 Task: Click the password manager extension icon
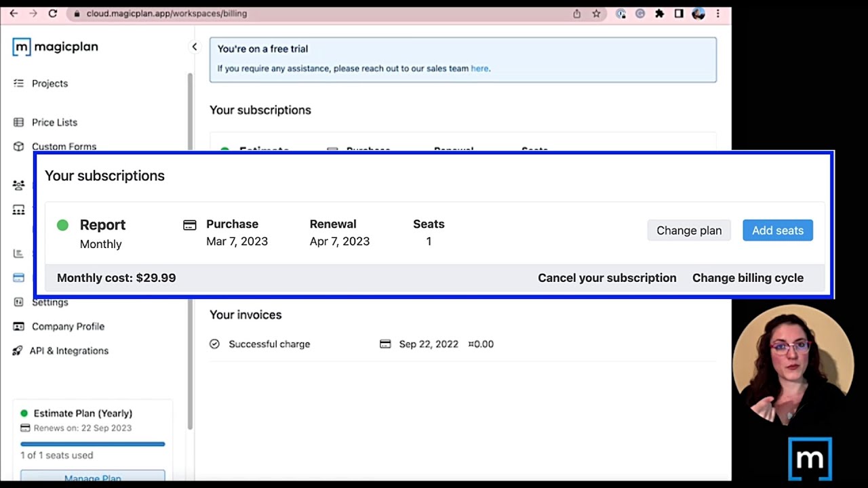(x=620, y=14)
